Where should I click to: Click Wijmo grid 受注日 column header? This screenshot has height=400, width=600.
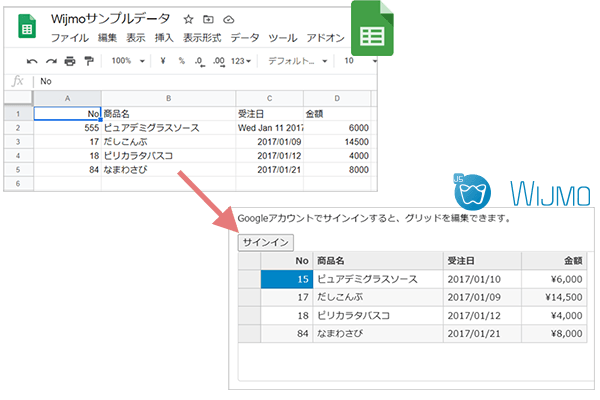pyautogui.click(x=482, y=261)
